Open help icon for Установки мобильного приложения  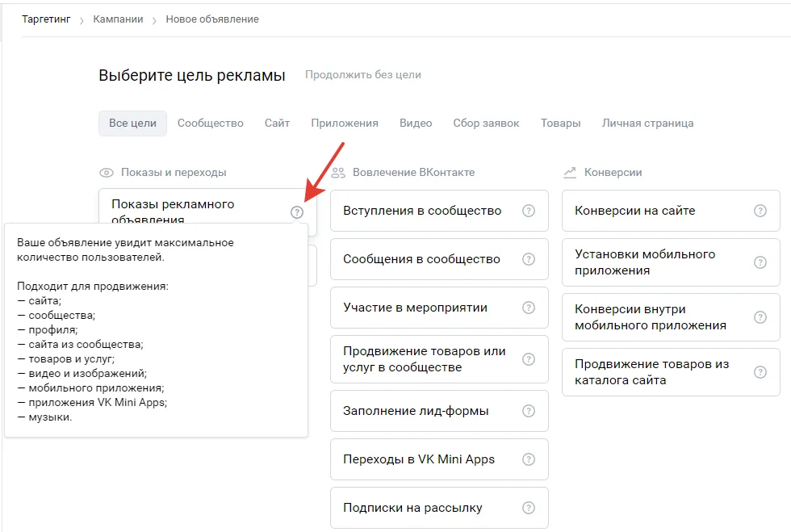[760, 262]
